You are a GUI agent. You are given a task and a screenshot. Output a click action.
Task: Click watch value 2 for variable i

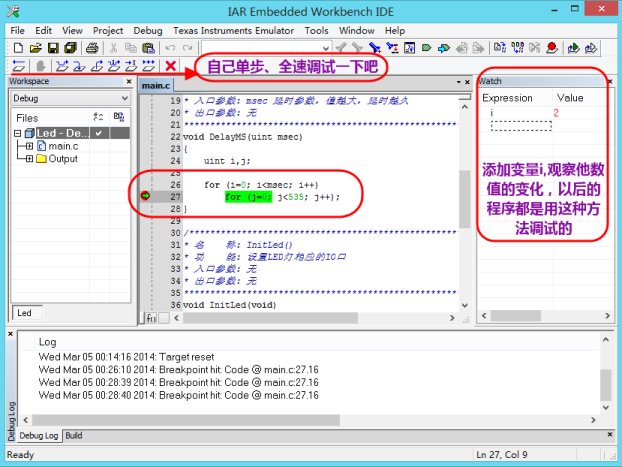556,113
